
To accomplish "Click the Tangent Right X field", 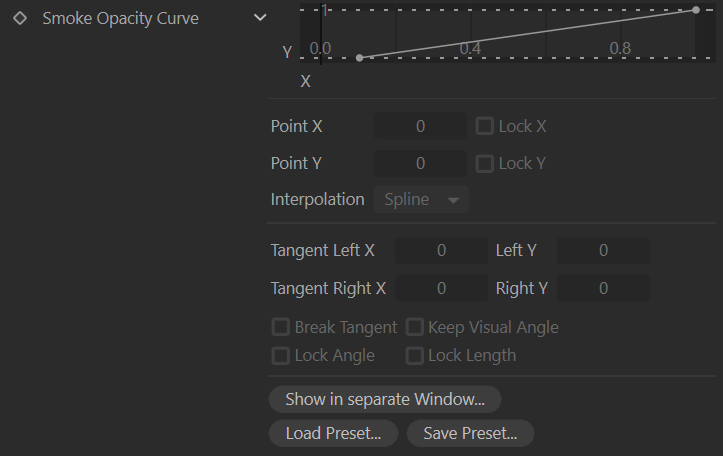I will pyautogui.click(x=441, y=288).
